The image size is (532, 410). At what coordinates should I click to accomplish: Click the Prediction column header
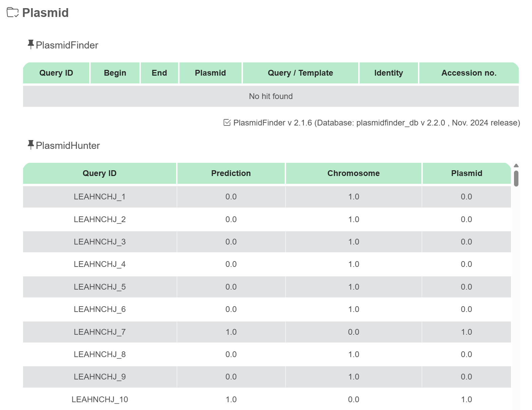tap(231, 173)
